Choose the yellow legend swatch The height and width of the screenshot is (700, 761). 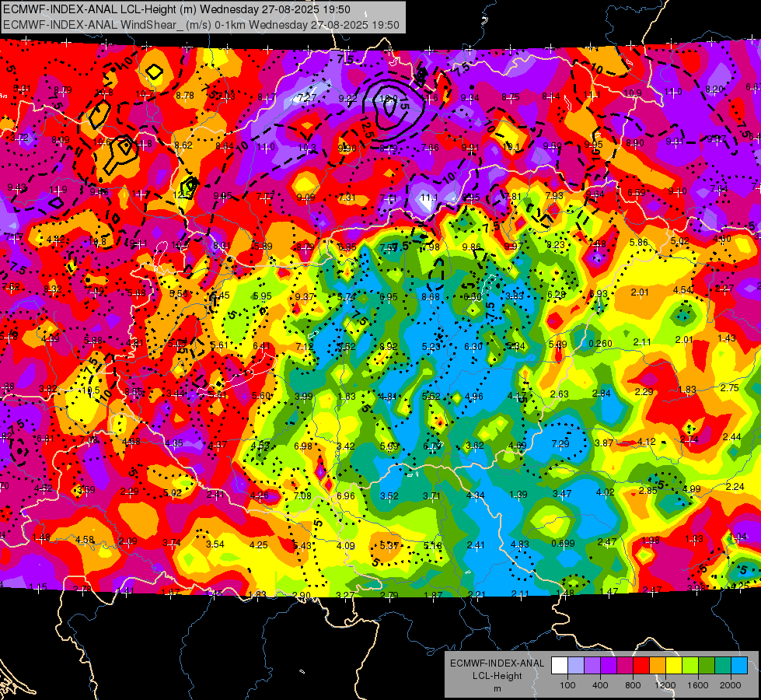click(x=674, y=666)
